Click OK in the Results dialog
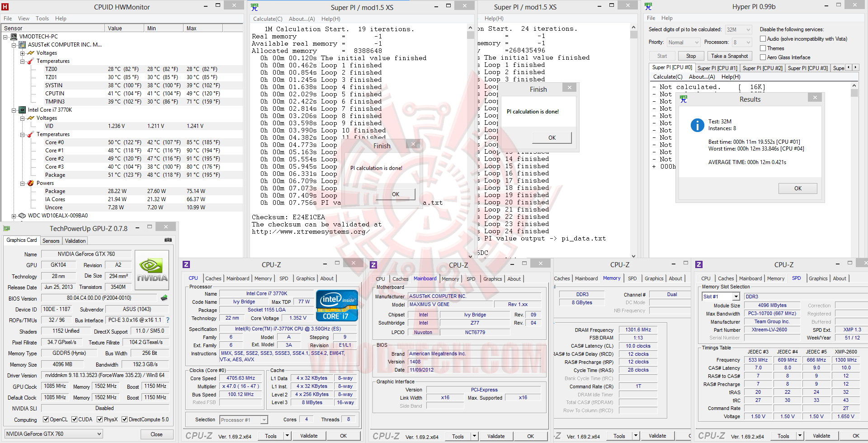Screen dimensions: 868x443 (798, 189)
